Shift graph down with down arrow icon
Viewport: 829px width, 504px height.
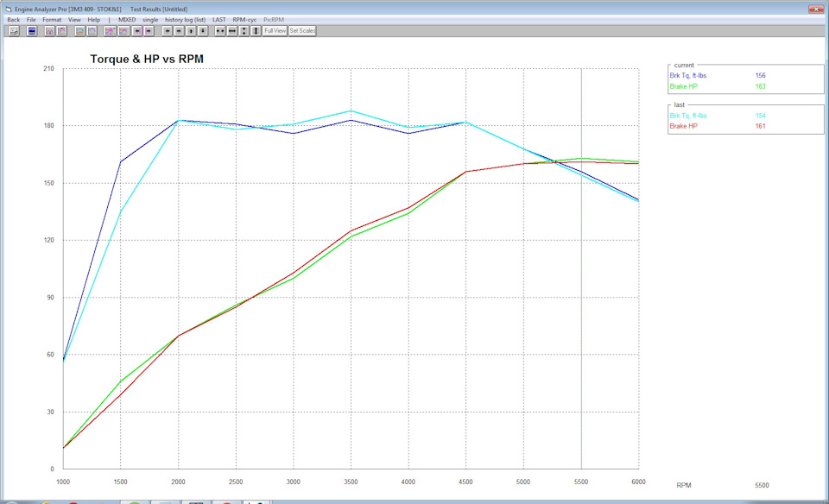pyautogui.click(x=203, y=30)
